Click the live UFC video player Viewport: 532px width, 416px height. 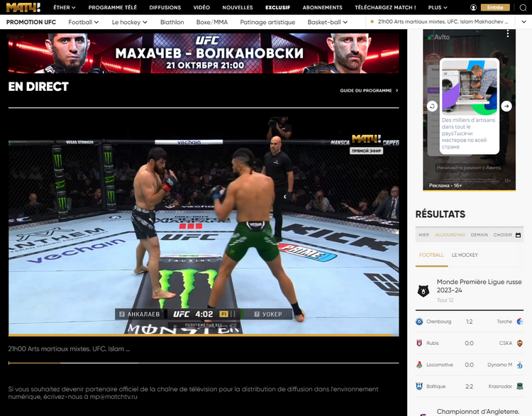point(204,226)
